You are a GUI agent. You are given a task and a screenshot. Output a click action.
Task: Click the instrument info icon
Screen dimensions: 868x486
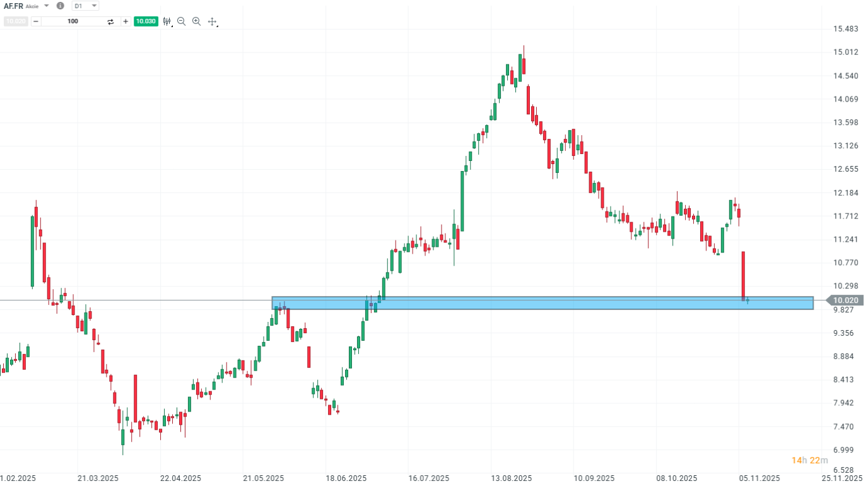pos(60,6)
